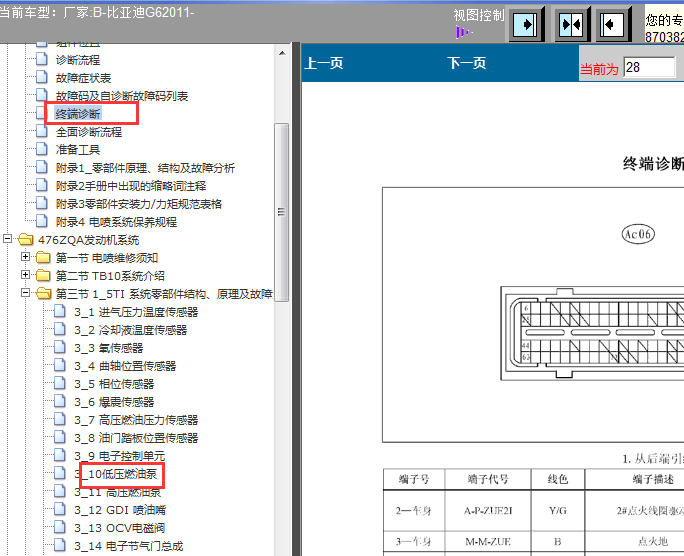Click document icon beside 终端诊断
Image resolution: width=684 pixels, height=556 pixels.
tap(41, 113)
